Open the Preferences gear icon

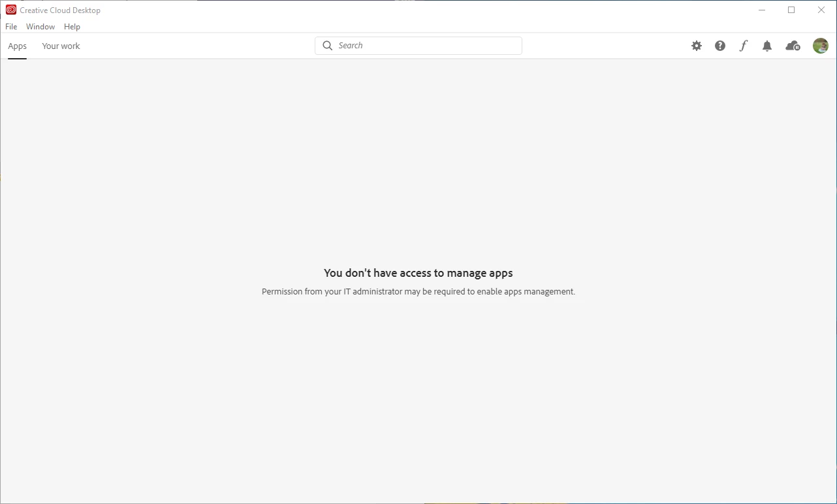click(x=697, y=46)
